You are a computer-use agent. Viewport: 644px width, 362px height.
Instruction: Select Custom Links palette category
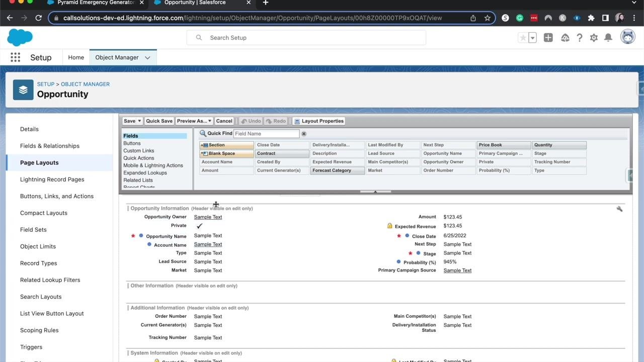click(x=139, y=151)
